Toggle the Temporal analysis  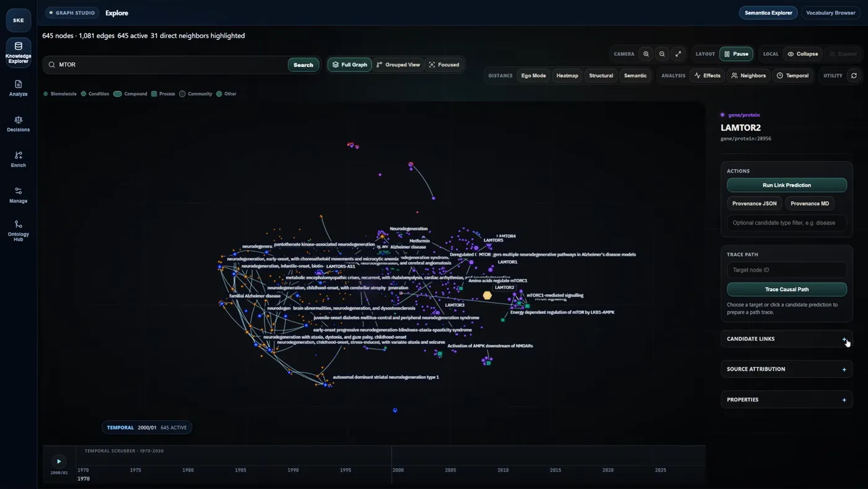[792, 76]
